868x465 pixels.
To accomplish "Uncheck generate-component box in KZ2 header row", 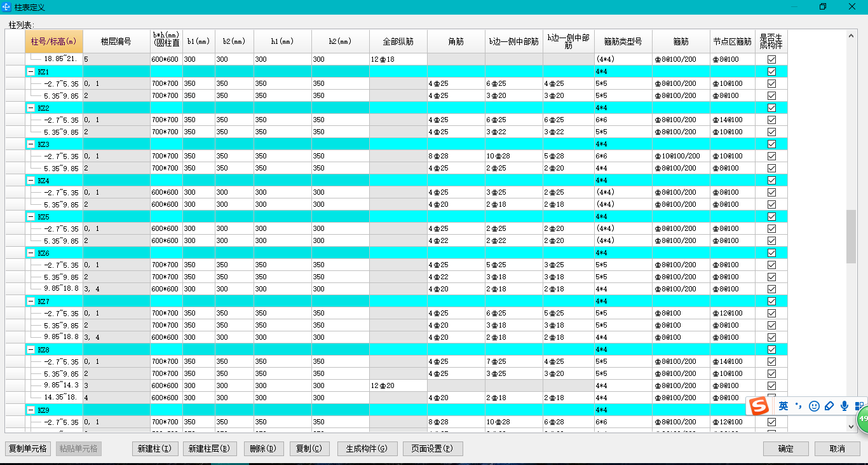I will [x=771, y=108].
